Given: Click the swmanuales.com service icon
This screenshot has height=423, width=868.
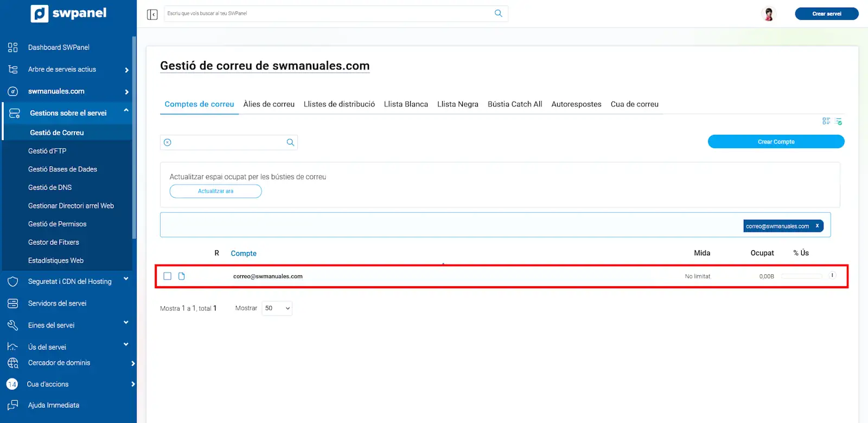Looking at the screenshot, I should (x=13, y=91).
